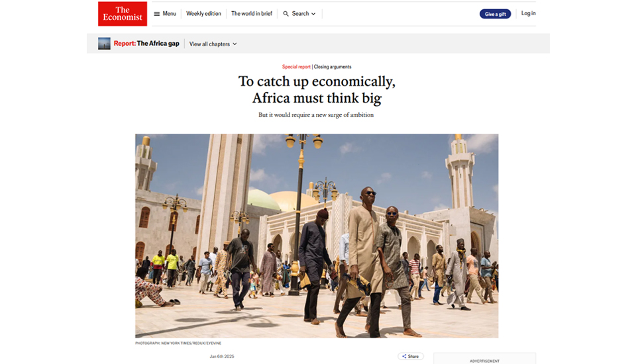Open the hamburger Menu icon
The height and width of the screenshot is (364, 636).
[156, 14]
